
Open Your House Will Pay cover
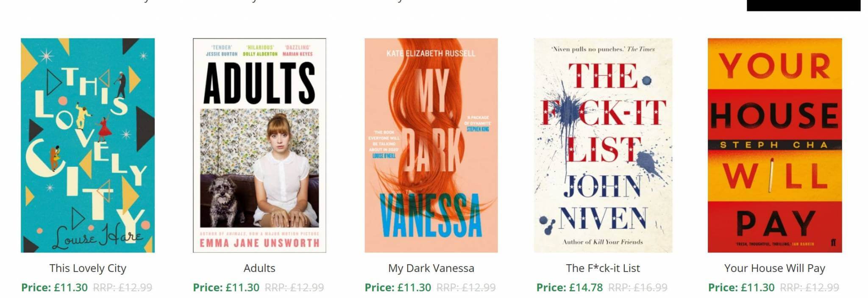[x=775, y=145]
